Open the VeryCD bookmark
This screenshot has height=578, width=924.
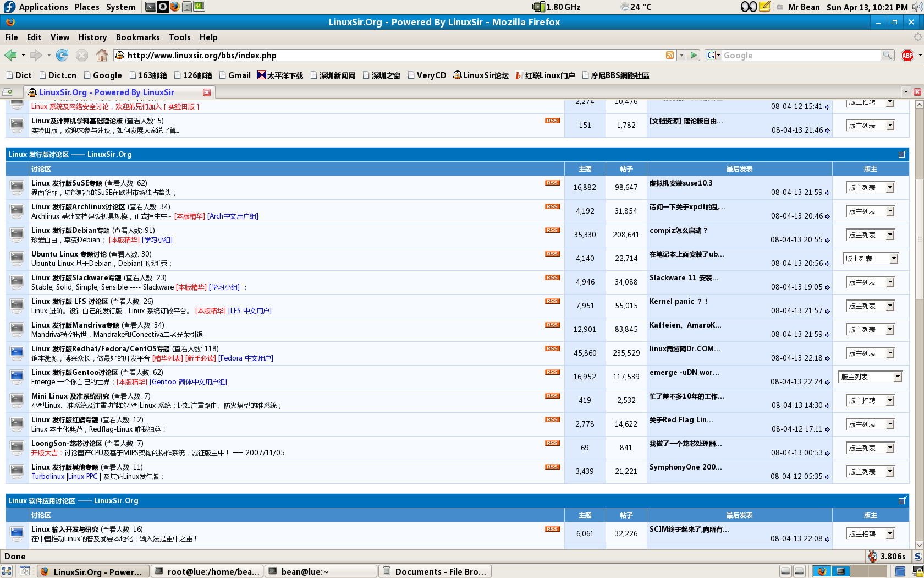(427, 75)
